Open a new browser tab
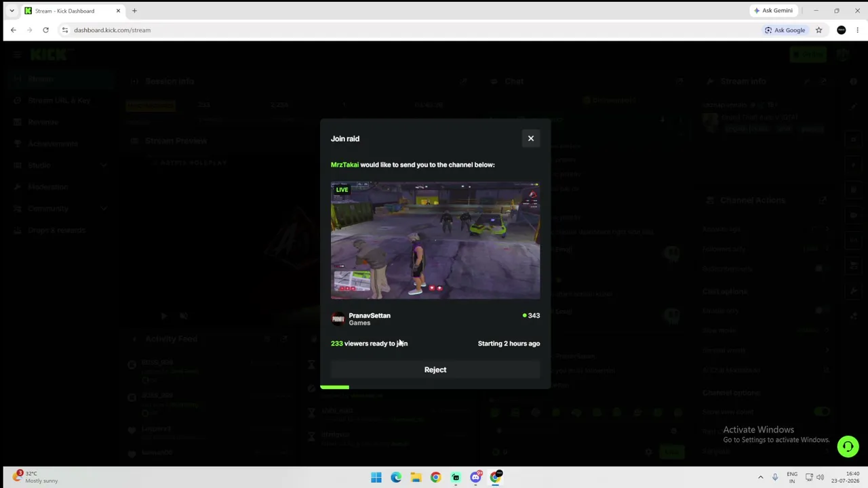This screenshot has width=868, height=488. pyautogui.click(x=134, y=11)
